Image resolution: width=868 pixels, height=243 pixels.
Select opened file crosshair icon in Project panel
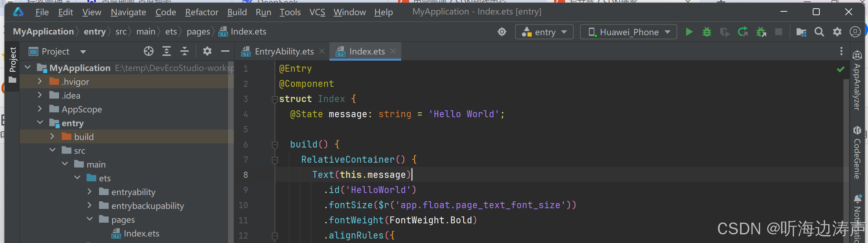point(149,51)
